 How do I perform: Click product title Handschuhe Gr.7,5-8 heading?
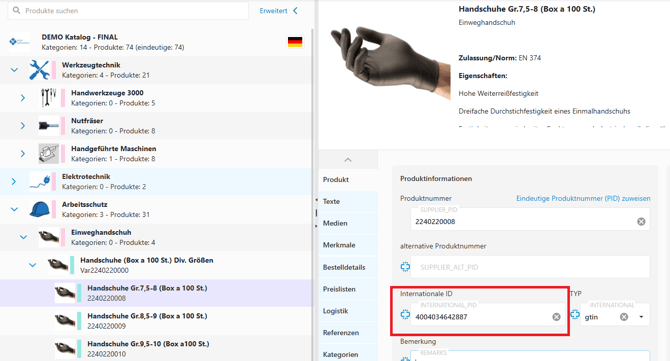(x=527, y=9)
